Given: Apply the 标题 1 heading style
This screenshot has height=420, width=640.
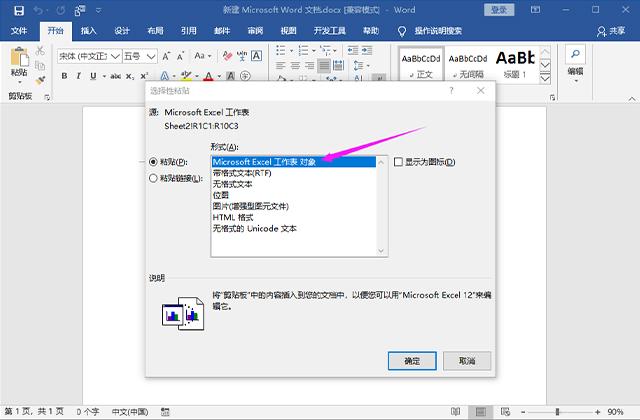Looking at the screenshot, I should click(x=515, y=66).
